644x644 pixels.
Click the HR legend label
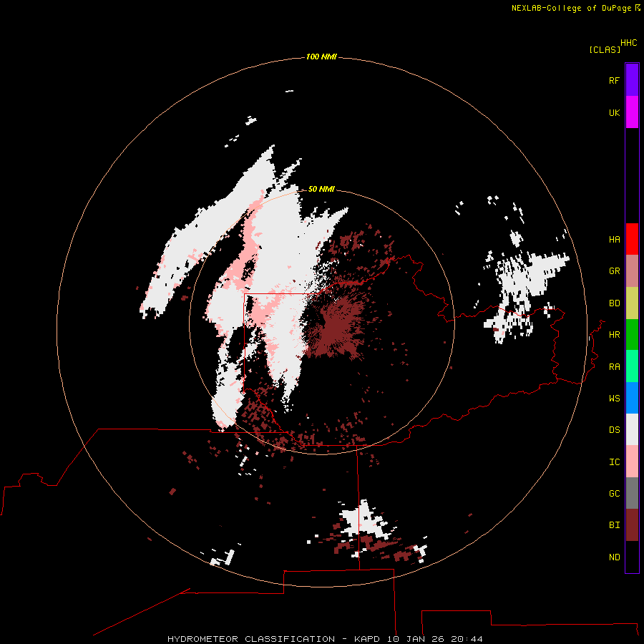pos(614,335)
